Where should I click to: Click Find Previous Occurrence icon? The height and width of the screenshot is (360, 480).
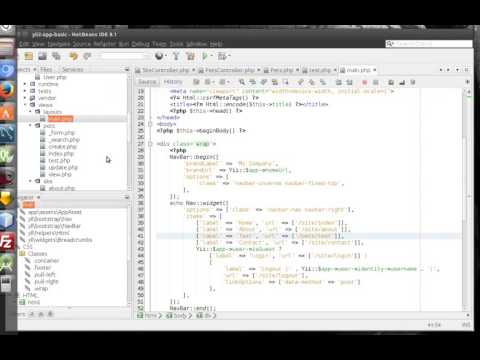(252, 82)
